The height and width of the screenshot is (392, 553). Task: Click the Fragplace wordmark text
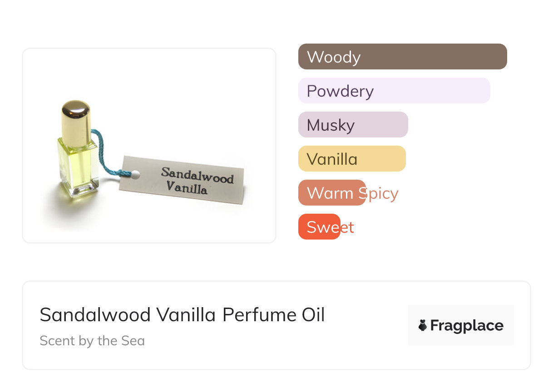[467, 325]
